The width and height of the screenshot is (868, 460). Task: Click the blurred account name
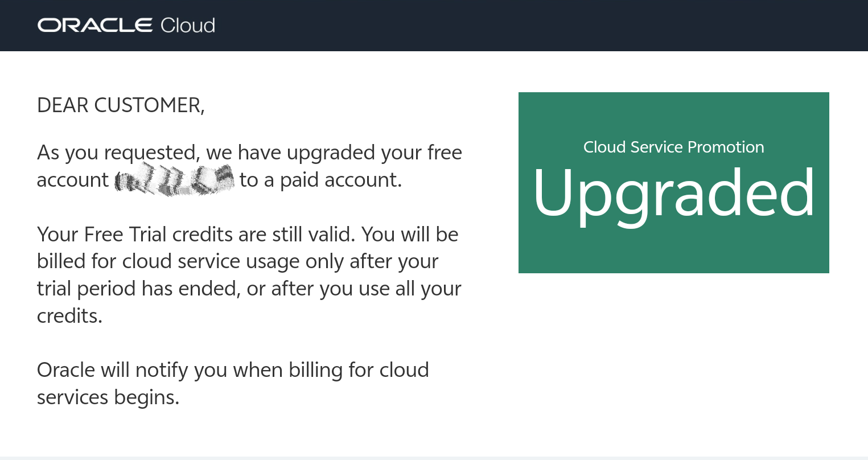(x=174, y=180)
